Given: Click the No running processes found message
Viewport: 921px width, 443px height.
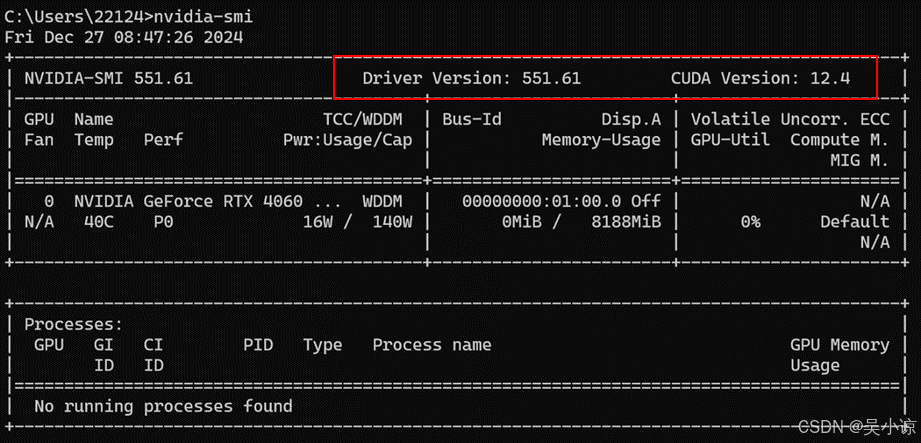Looking at the screenshot, I should click(x=163, y=406).
